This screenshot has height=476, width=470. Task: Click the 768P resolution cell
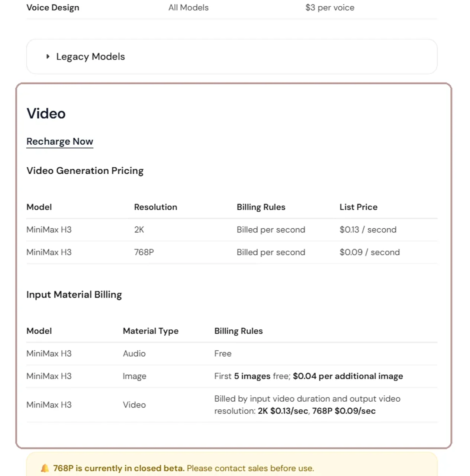tap(144, 252)
